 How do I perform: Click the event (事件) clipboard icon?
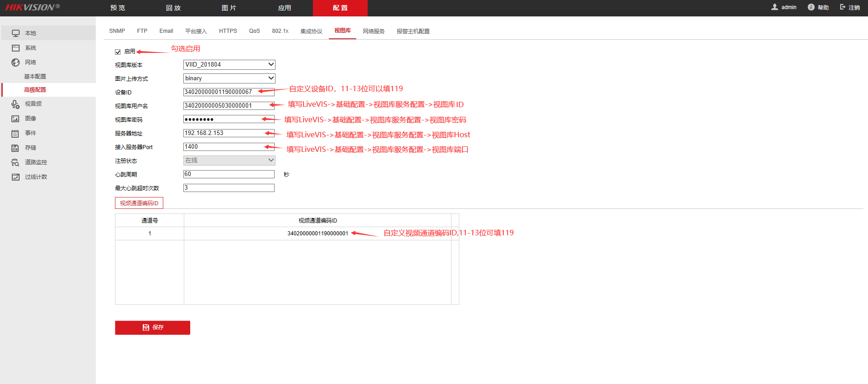pyautogui.click(x=16, y=133)
